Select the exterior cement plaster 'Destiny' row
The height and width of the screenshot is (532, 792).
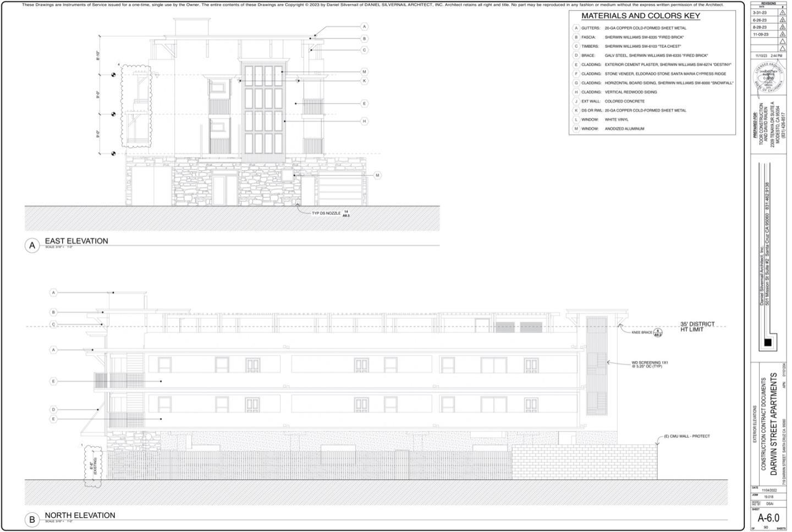coord(652,65)
